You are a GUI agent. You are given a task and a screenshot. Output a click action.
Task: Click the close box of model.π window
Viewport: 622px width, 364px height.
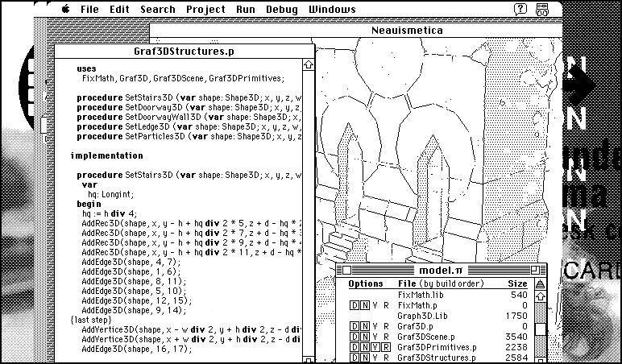346,270
